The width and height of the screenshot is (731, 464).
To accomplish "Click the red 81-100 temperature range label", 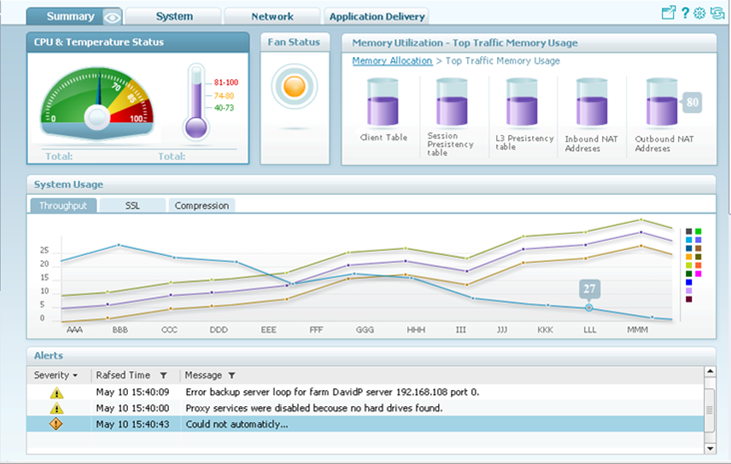I will point(226,83).
